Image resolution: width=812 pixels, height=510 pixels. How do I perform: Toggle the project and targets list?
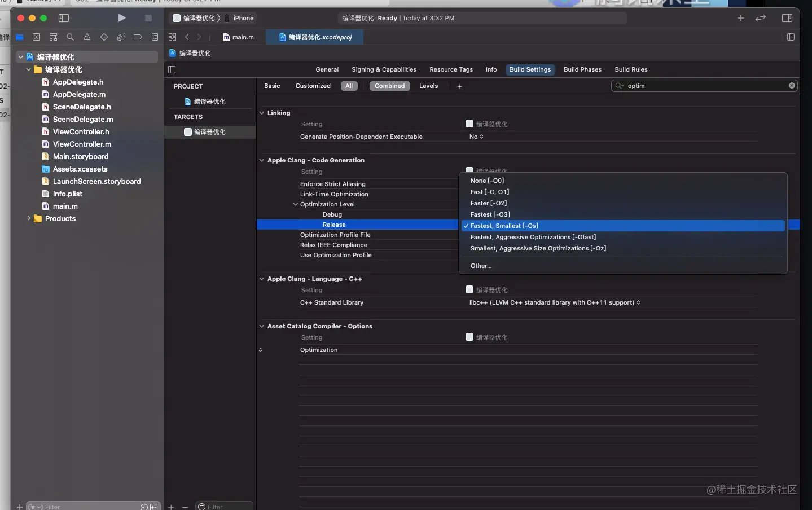[172, 70]
